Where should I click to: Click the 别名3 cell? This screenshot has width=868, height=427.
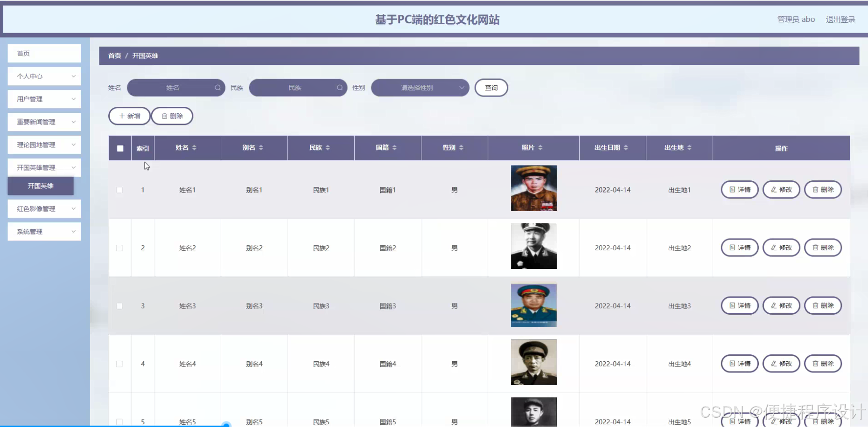click(x=254, y=306)
